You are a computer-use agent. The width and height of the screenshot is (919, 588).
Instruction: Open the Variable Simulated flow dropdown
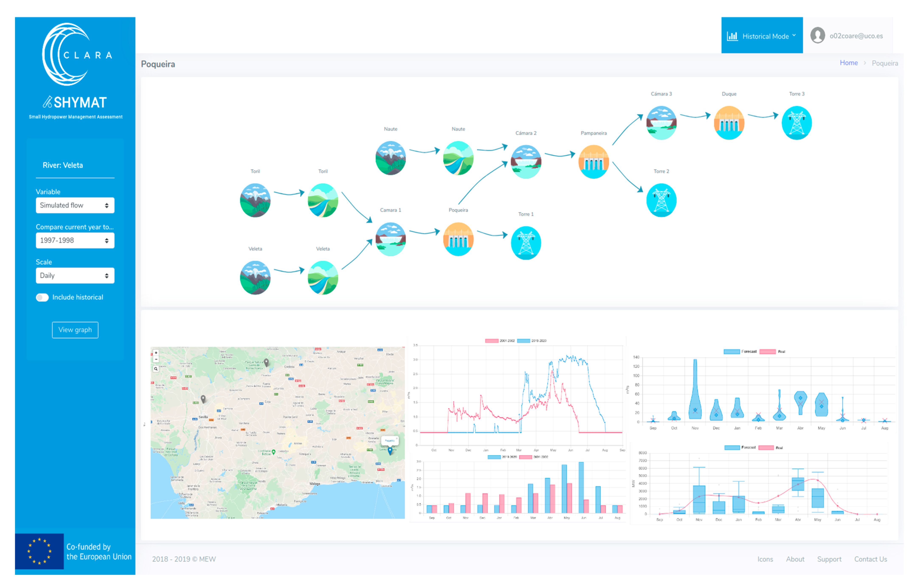(x=75, y=205)
